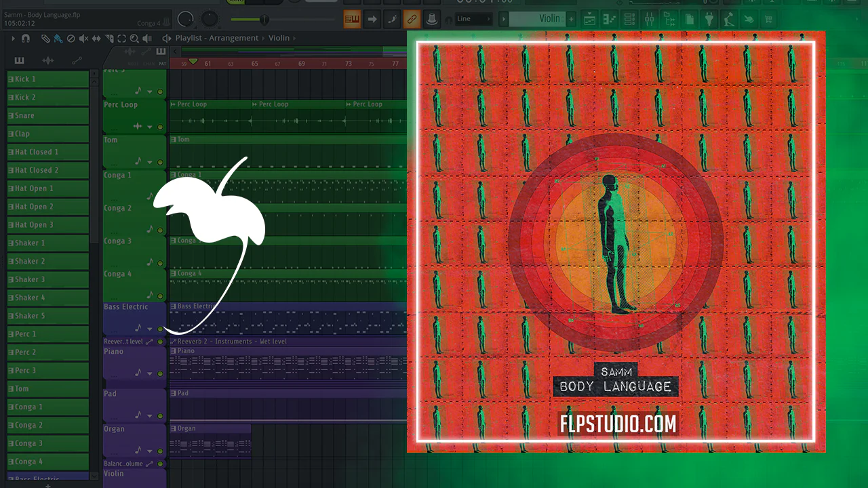The width and height of the screenshot is (868, 488).
Task: Toggle the step editing icon
Action: pyautogui.click(x=392, y=19)
